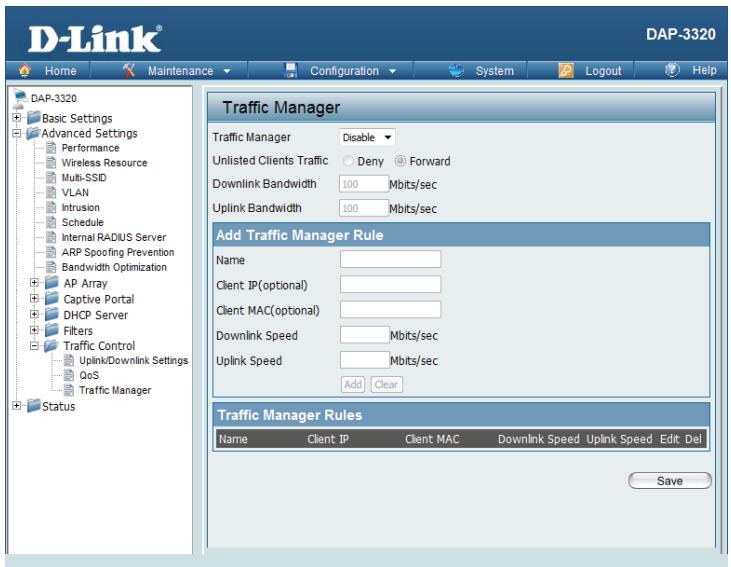The width and height of the screenshot is (731, 567).
Task: Click the System globe icon
Action: (456, 70)
